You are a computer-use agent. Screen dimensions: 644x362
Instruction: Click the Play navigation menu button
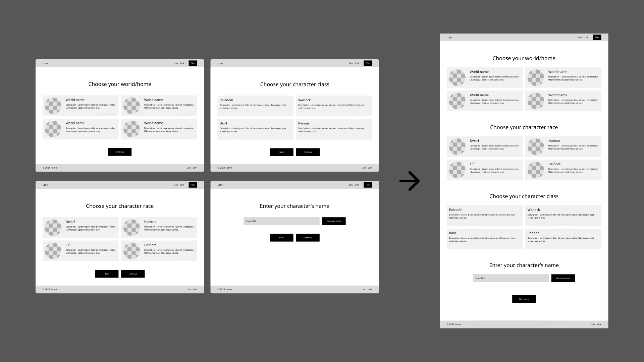[x=597, y=37]
